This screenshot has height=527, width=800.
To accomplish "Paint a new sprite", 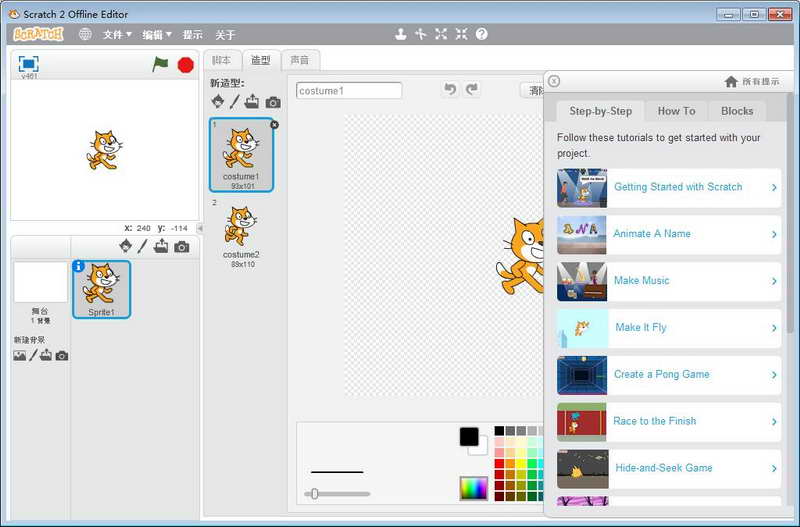I will pyautogui.click(x=142, y=246).
